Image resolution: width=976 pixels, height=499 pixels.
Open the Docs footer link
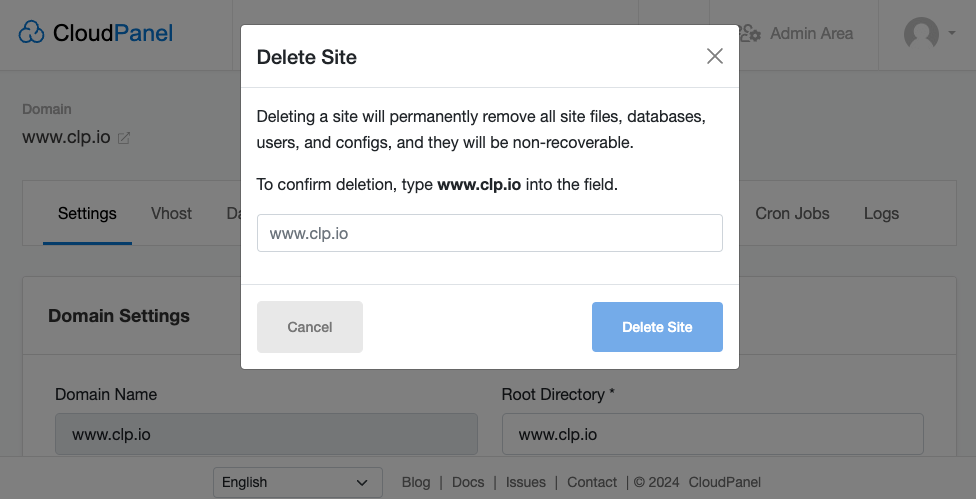468,482
